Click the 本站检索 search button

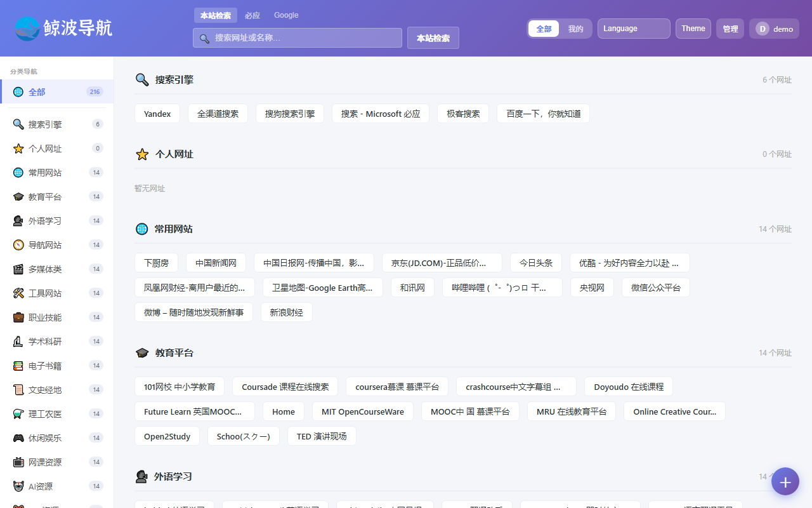[x=433, y=38]
